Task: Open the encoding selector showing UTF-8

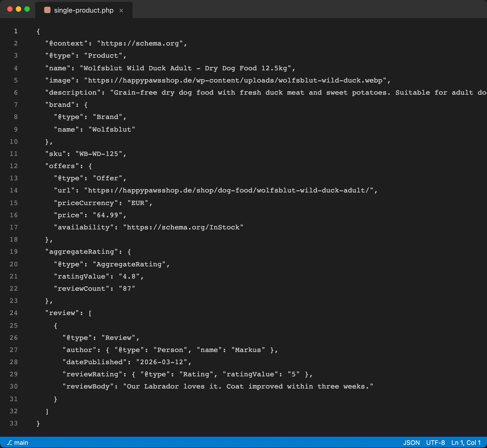Action: (x=436, y=442)
